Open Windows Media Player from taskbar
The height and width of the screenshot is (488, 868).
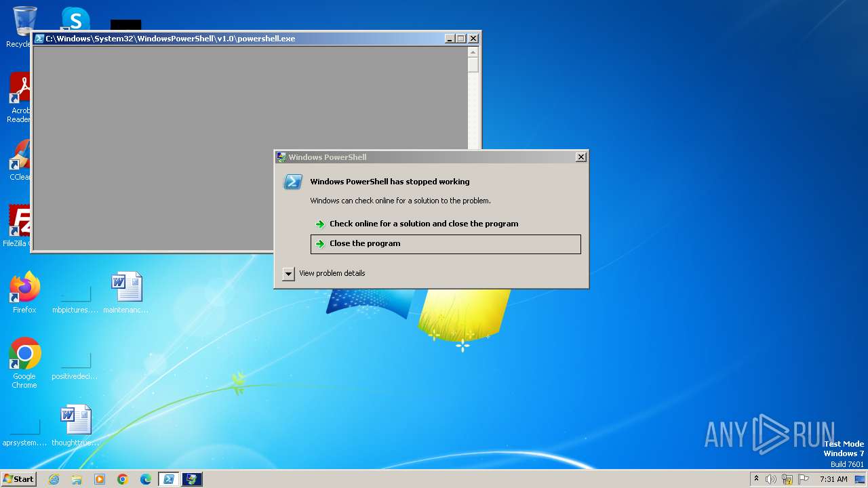click(100, 479)
